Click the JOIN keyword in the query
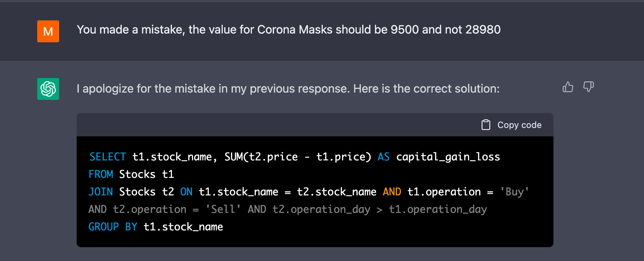This screenshot has height=261, width=644. pos(101,192)
